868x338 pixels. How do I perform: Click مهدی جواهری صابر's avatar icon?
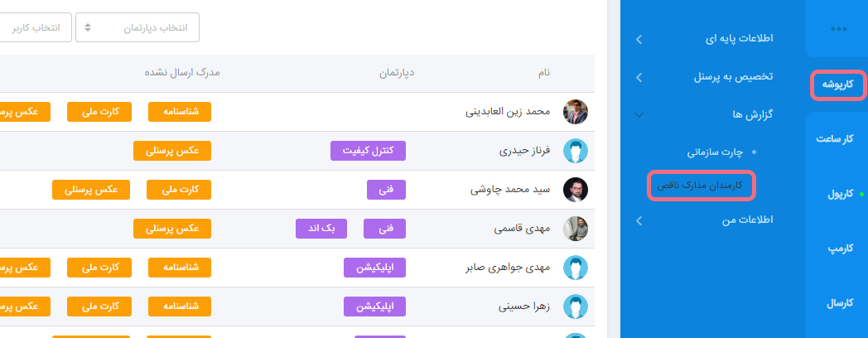click(x=575, y=268)
